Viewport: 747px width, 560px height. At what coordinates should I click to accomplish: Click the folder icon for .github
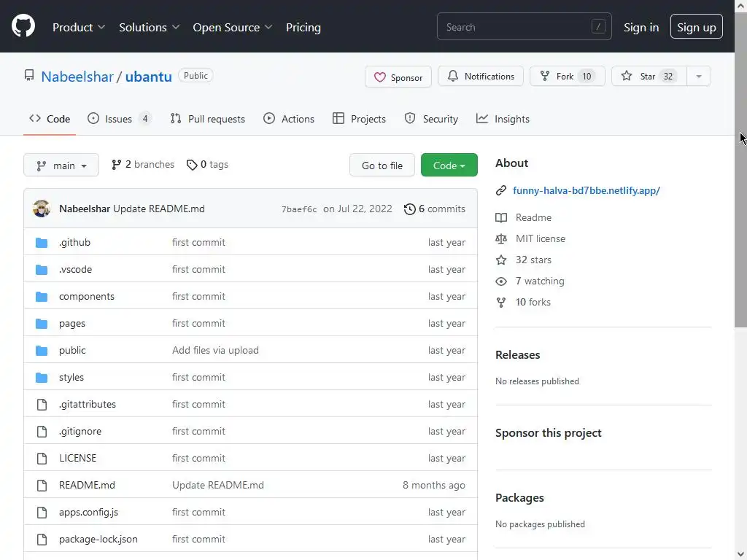42,243
